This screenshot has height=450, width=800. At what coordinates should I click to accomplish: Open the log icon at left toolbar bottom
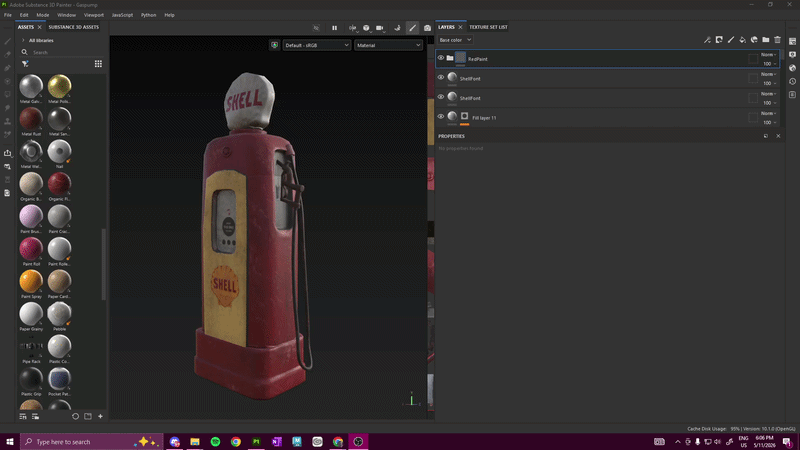[7, 193]
